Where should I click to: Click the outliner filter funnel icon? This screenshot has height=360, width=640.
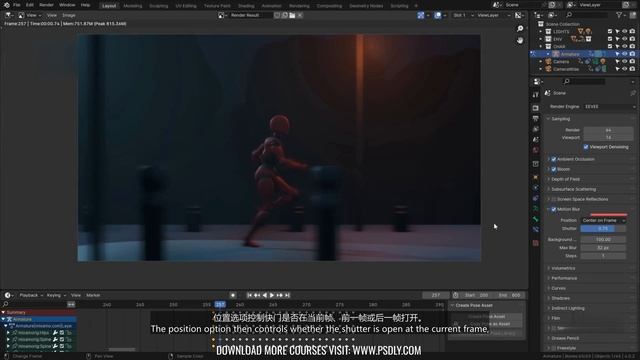[x=619, y=15]
